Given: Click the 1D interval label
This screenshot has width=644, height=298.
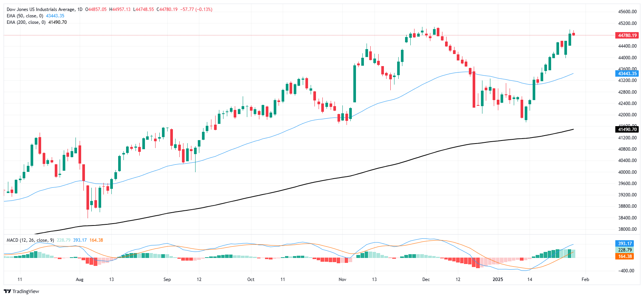Looking at the screenshot, I should [x=80, y=9].
